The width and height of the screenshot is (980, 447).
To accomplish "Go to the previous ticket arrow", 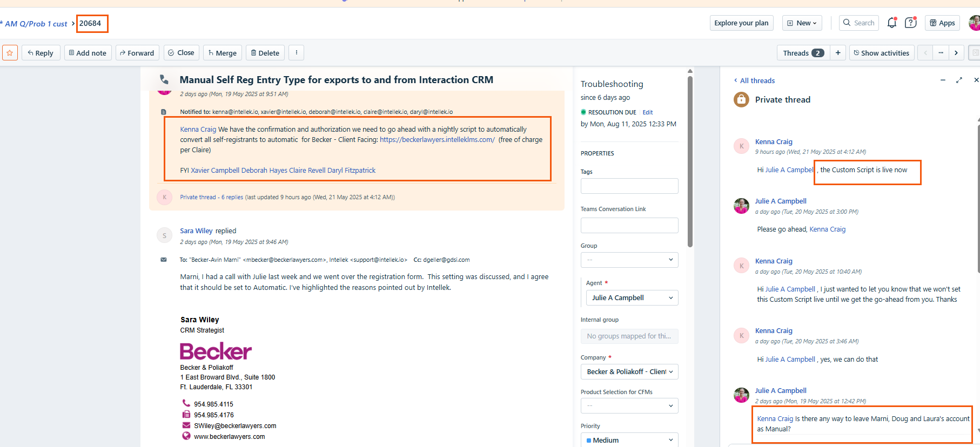I will (x=925, y=53).
